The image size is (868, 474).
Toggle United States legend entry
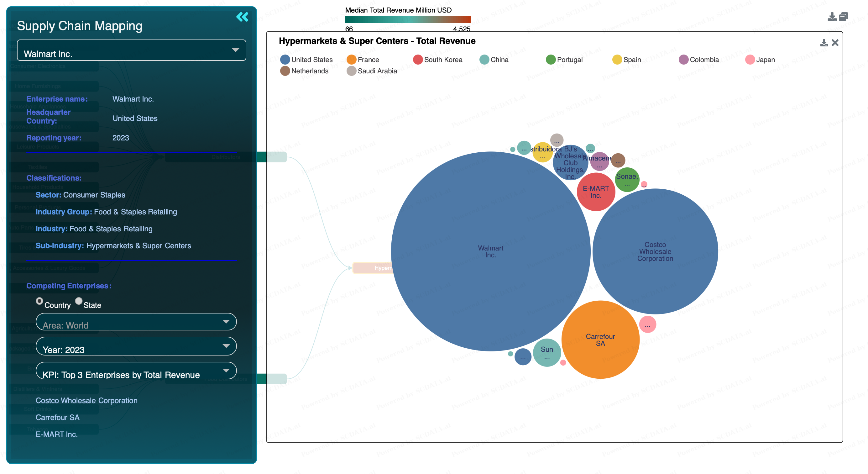click(306, 60)
